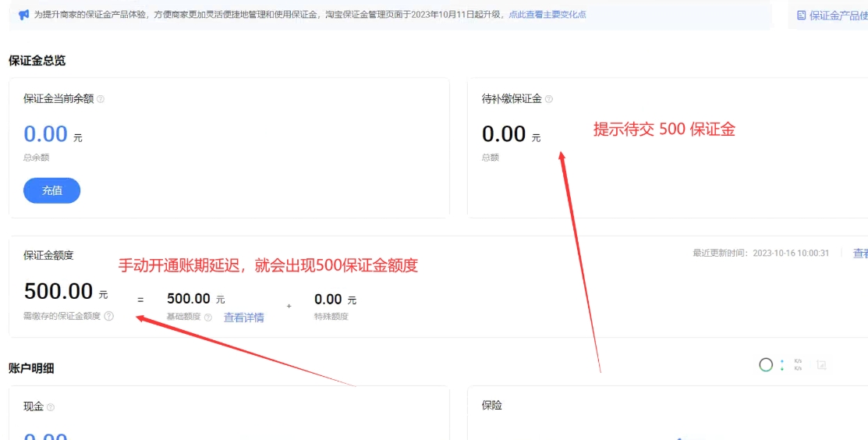The height and width of the screenshot is (440, 868).
Task: Click the 0.00 特殊额度 amount
Action: point(328,299)
